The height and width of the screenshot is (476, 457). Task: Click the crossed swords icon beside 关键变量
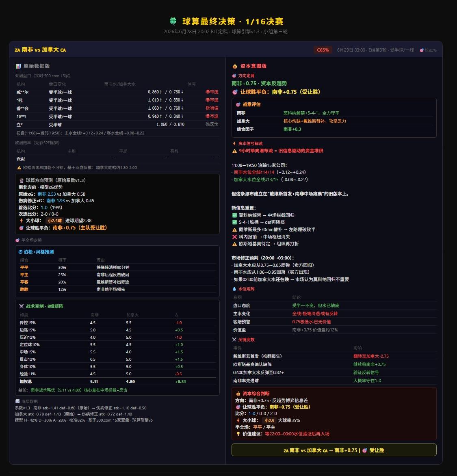pos(234,340)
